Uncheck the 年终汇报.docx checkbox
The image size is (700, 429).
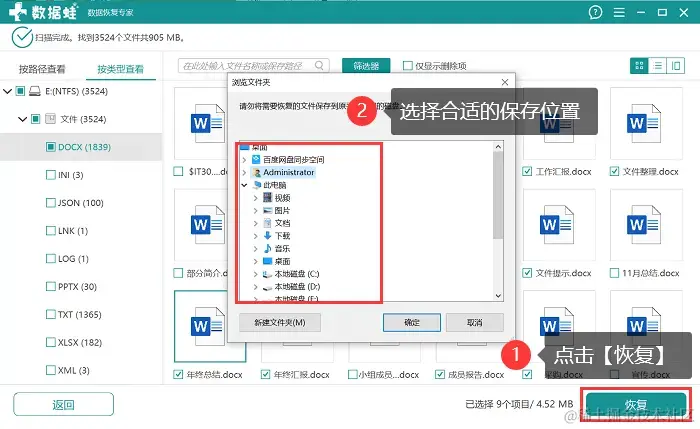pos(265,374)
